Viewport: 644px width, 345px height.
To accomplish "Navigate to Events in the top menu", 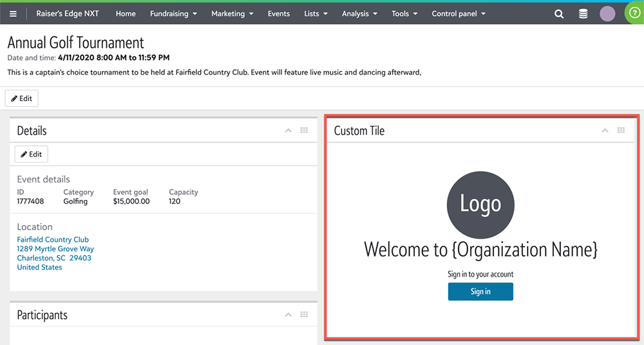I will 278,14.
